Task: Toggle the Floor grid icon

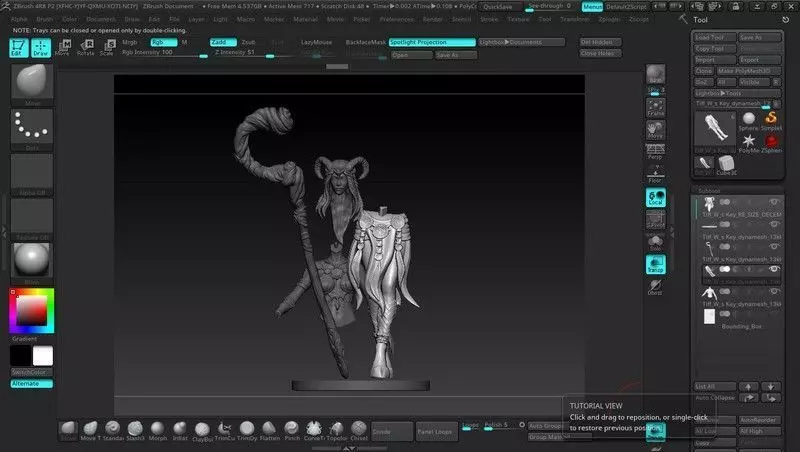Action: click(x=656, y=174)
